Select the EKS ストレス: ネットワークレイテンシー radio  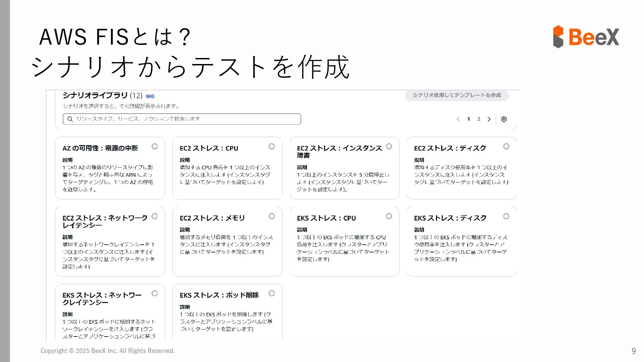pyautogui.click(x=155, y=293)
